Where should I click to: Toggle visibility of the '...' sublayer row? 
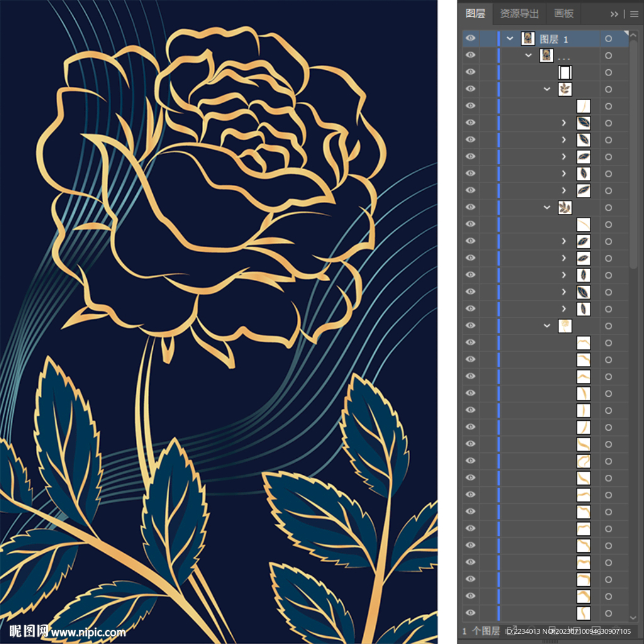pyautogui.click(x=470, y=55)
